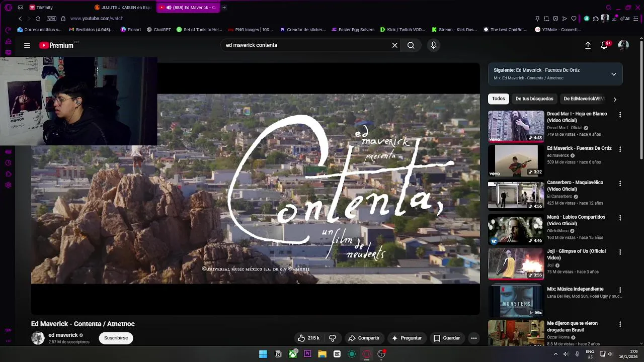The width and height of the screenshot is (644, 362).
Task: Start voice search with the microphone icon
Action: click(x=434, y=45)
